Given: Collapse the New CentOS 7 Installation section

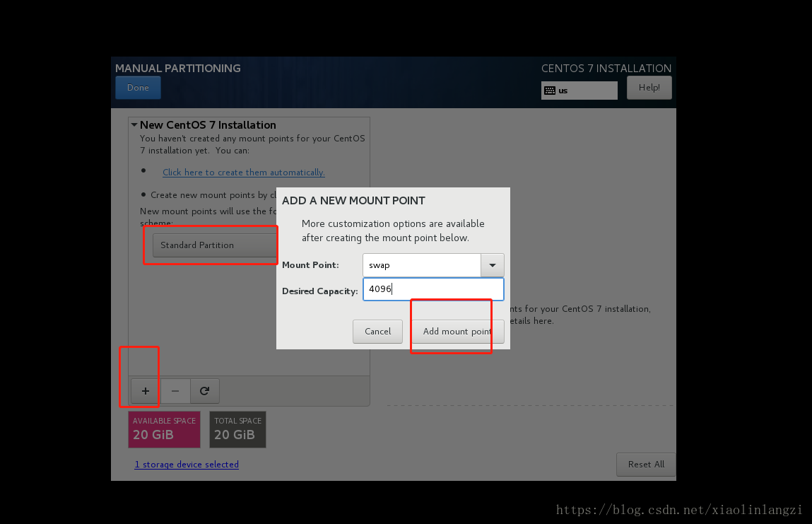Looking at the screenshot, I should click(x=134, y=125).
